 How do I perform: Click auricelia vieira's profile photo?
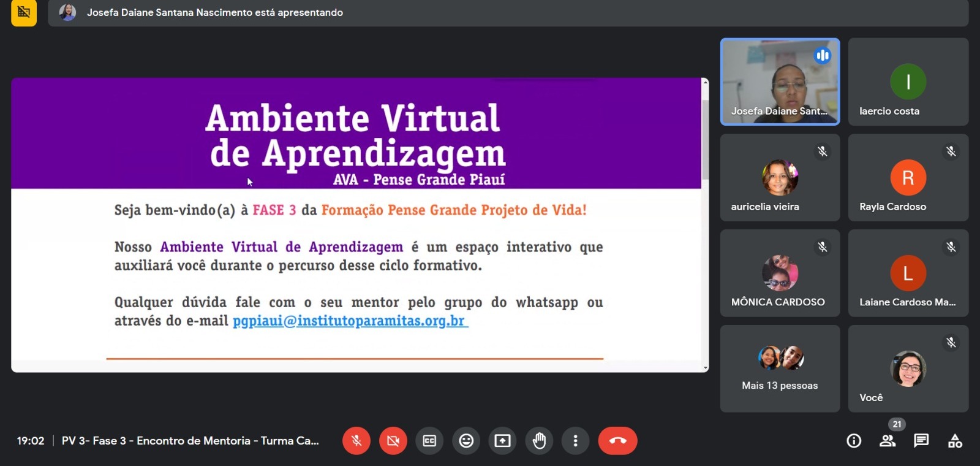[x=780, y=177]
